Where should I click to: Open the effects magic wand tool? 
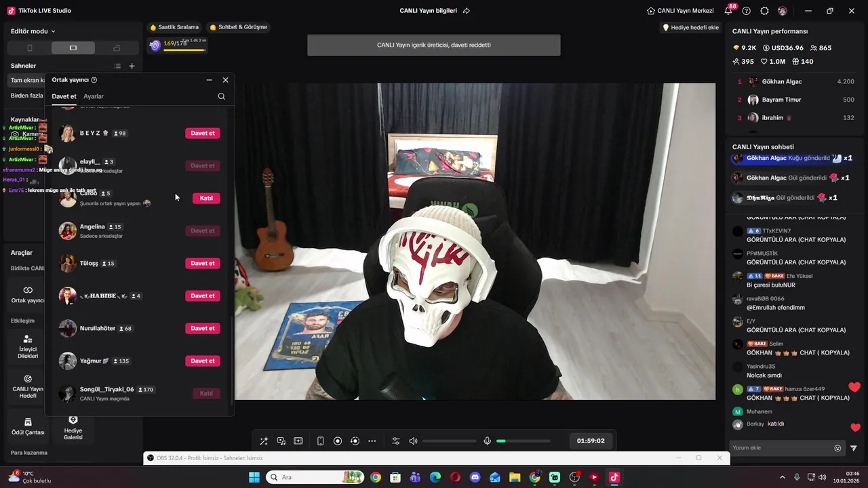(264, 441)
